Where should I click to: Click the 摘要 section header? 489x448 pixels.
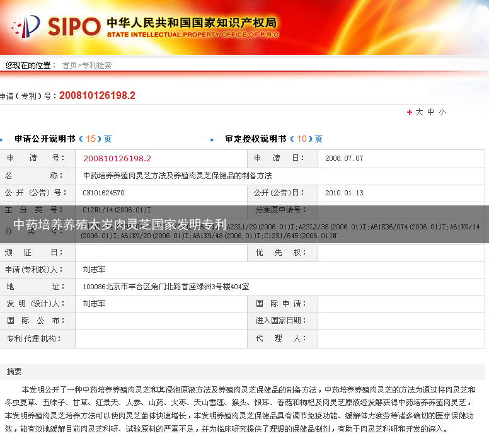14,371
